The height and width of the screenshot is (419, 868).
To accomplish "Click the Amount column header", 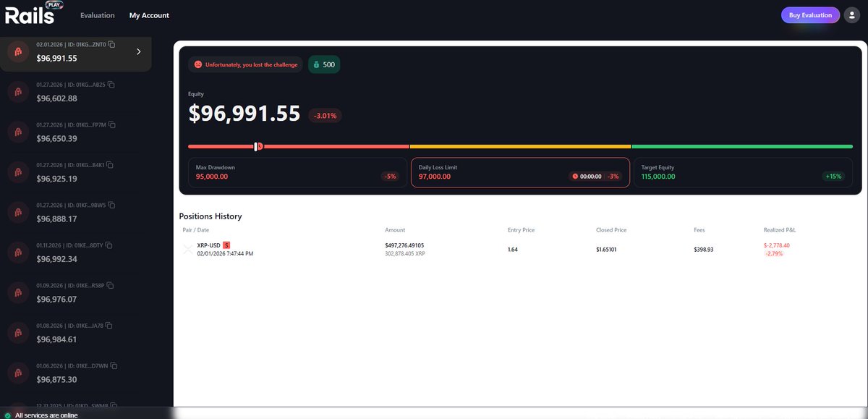I will click(395, 230).
